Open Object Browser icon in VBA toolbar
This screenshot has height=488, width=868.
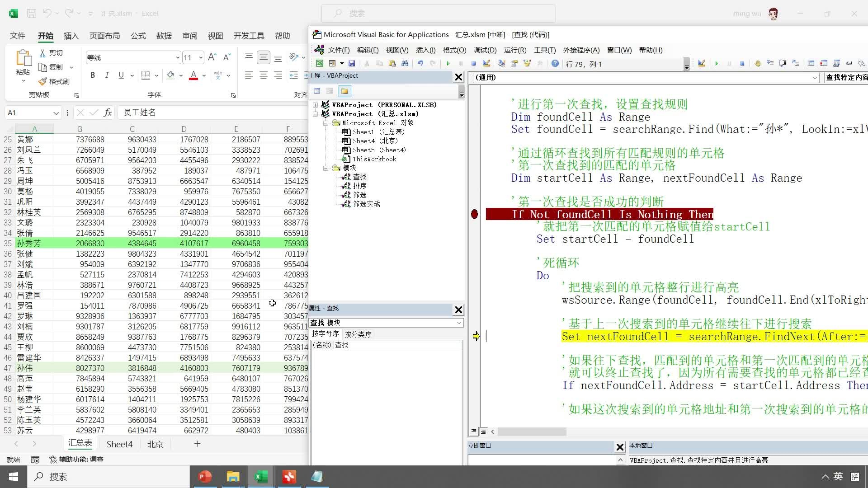point(527,64)
